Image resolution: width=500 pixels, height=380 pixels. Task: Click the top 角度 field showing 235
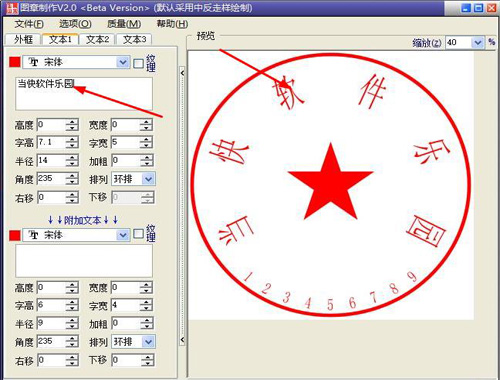51,179
